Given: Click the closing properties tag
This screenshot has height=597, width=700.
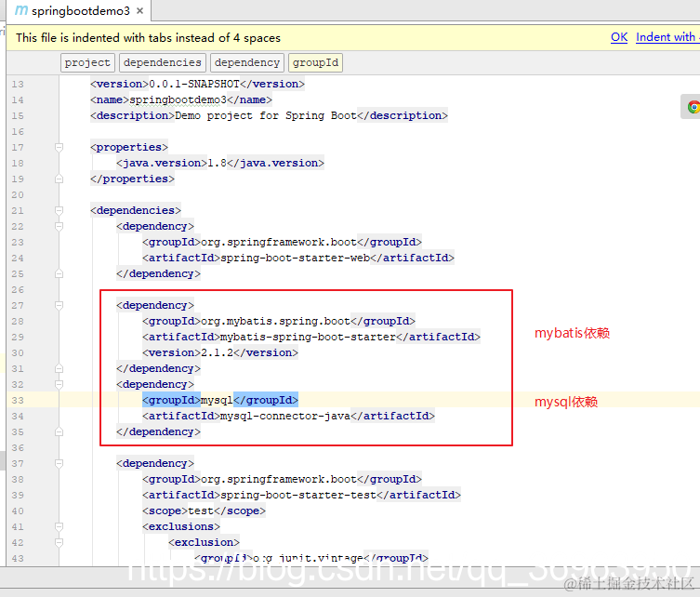Looking at the screenshot, I should (x=132, y=179).
